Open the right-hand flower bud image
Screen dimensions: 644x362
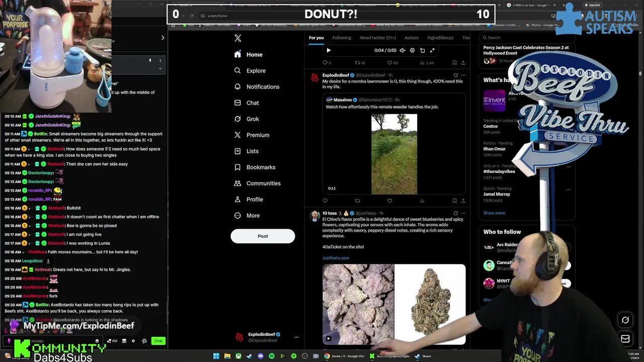coord(430,304)
